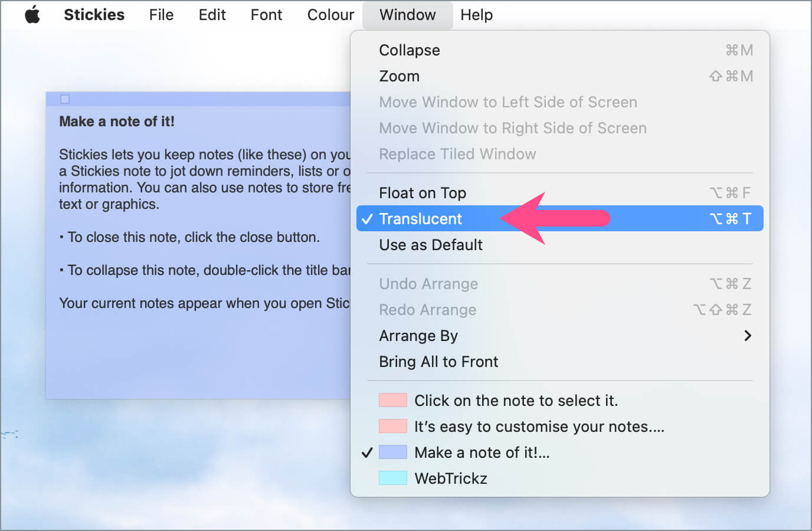Toggle the Translucent option off
812x531 pixels.
point(420,219)
